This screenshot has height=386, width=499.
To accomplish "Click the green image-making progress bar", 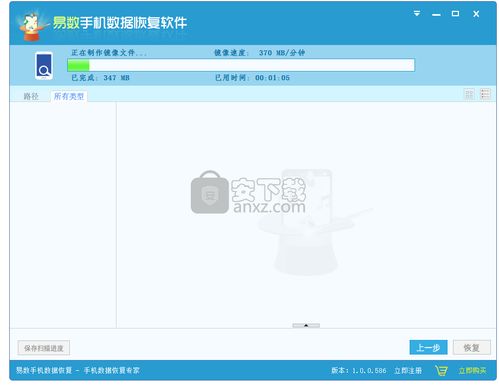I will [241, 65].
